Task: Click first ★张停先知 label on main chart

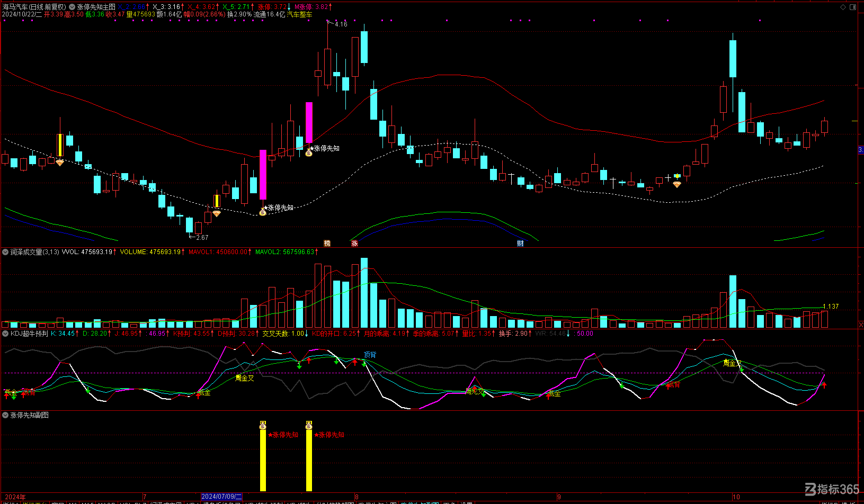Action: (279, 208)
